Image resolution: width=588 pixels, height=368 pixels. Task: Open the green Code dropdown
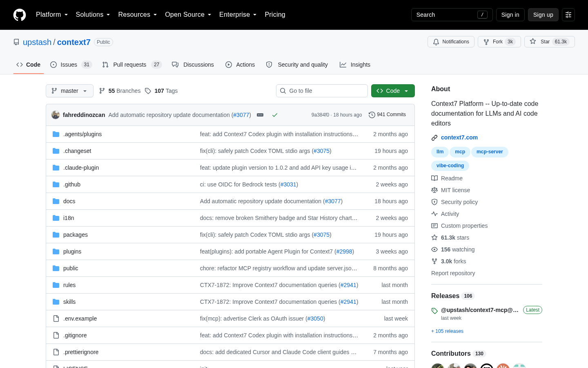click(393, 91)
